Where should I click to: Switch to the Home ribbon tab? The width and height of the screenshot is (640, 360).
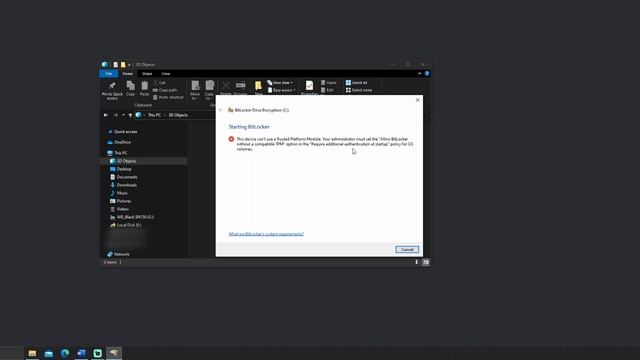tap(128, 73)
